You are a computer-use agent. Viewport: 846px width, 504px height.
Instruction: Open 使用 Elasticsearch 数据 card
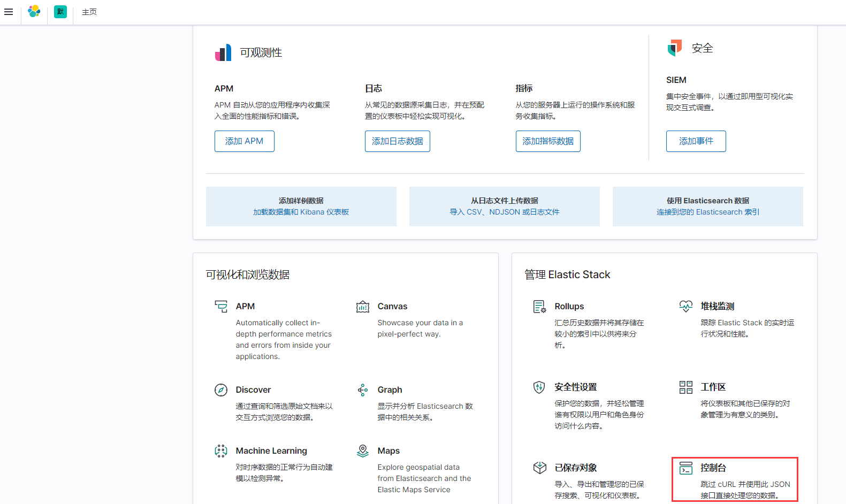click(708, 207)
